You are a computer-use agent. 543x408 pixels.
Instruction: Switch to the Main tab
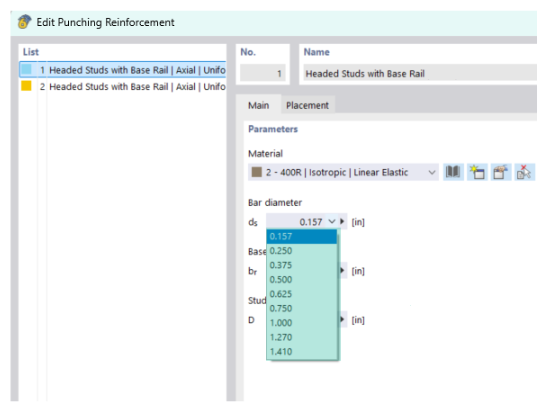coord(258,105)
